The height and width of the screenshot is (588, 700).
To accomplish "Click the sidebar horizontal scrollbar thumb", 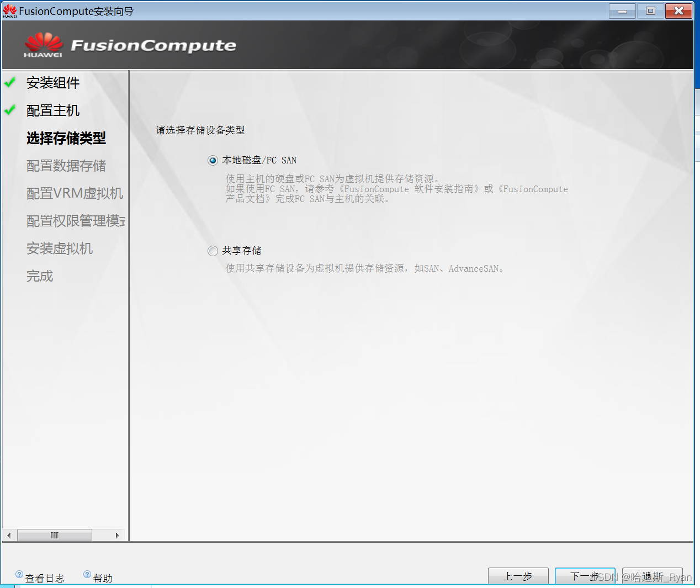I will pos(55,536).
